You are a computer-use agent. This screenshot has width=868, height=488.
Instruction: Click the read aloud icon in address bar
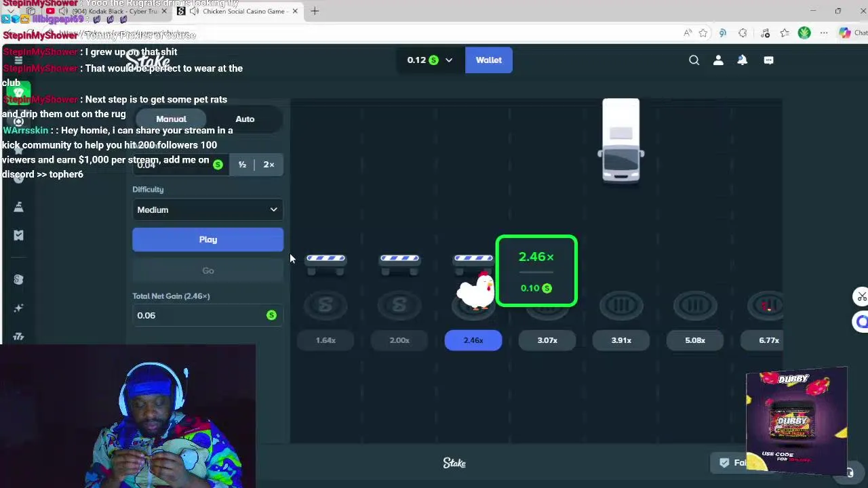tap(687, 33)
